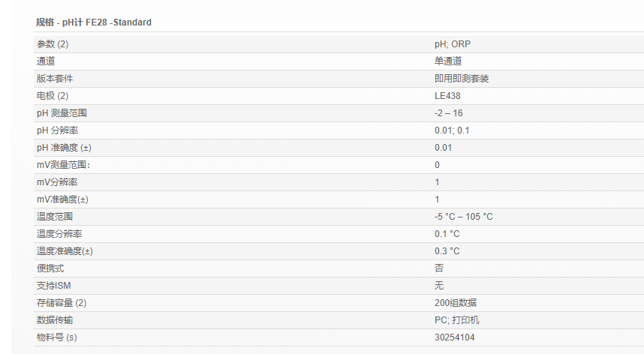Click the "200组数据" storage capacity value
The image size is (644, 354).
tap(456, 303)
